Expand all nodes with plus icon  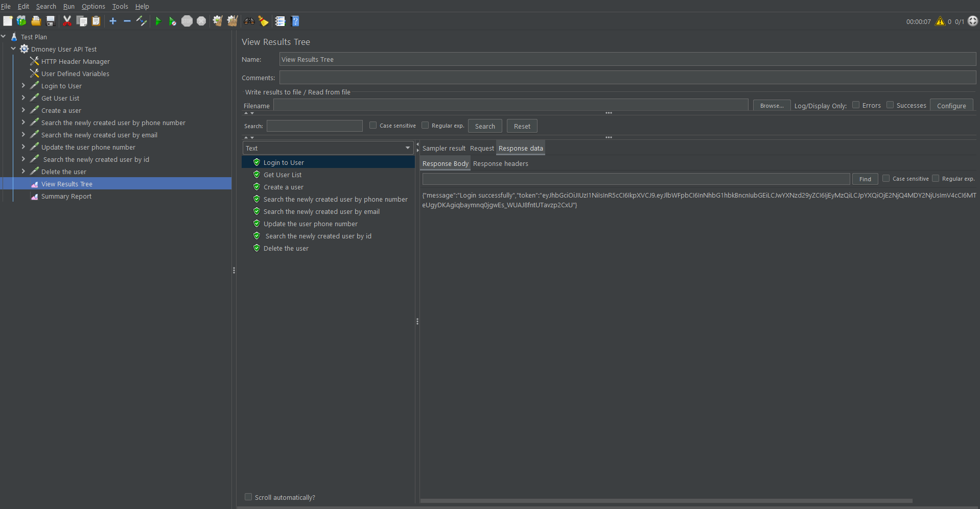(113, 21)
